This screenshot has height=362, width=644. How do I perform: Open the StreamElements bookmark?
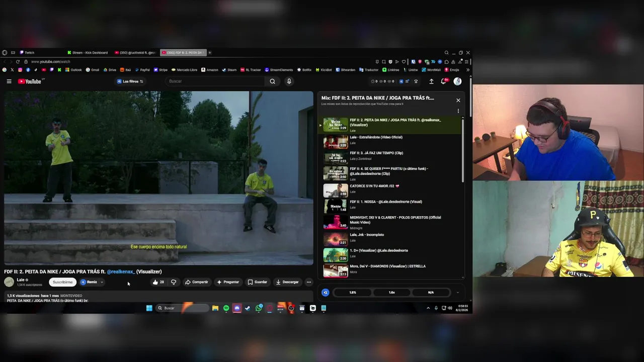point(279,70)
